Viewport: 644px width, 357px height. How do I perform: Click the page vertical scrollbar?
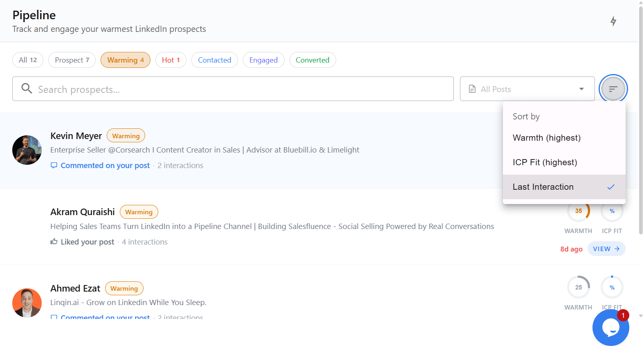(641, 121)
